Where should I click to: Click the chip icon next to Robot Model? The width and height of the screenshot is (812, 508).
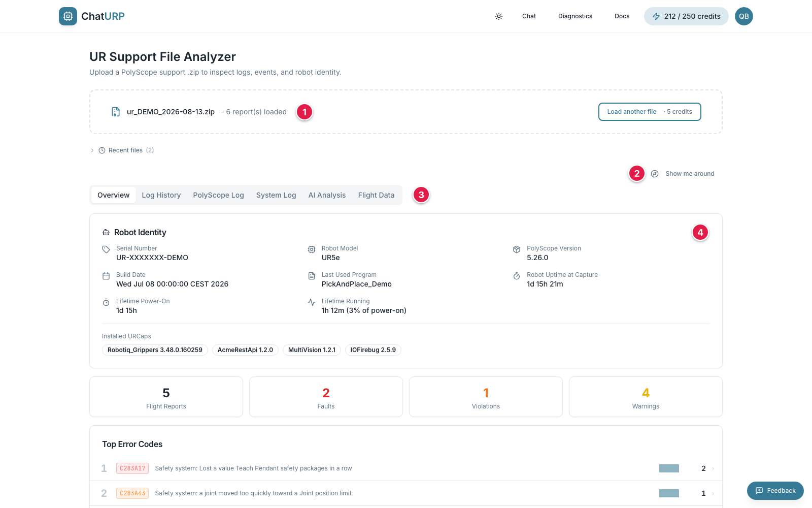tap(312, 249)
